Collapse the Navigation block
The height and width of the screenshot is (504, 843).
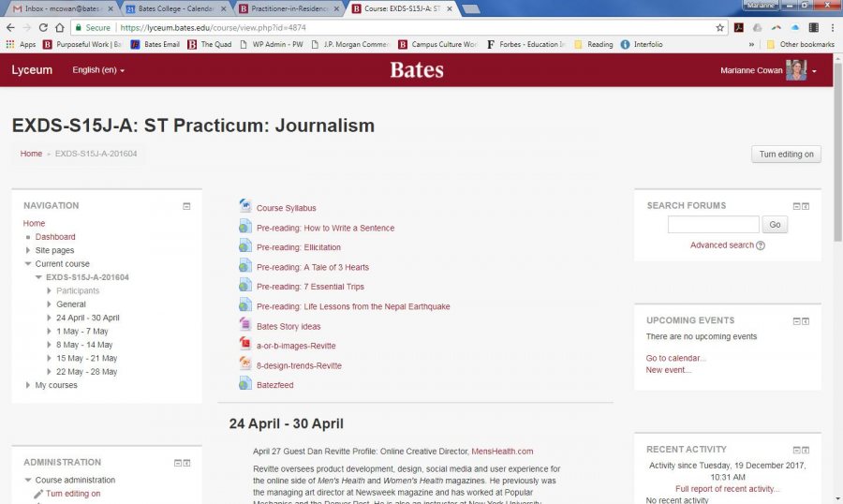click(x=186, y=206)
